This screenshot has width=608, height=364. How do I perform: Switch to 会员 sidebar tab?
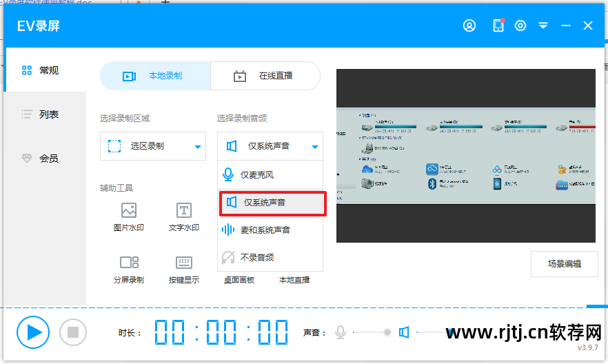click(45, 158)
